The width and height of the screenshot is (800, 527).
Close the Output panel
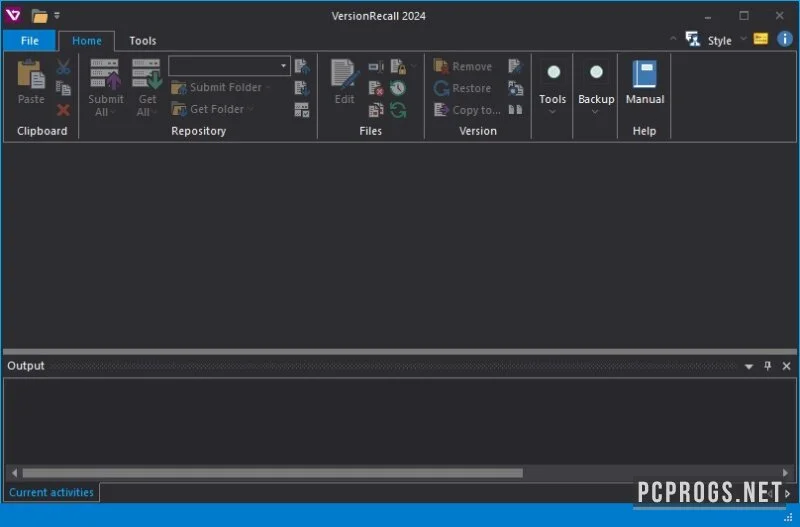[786, 366]
